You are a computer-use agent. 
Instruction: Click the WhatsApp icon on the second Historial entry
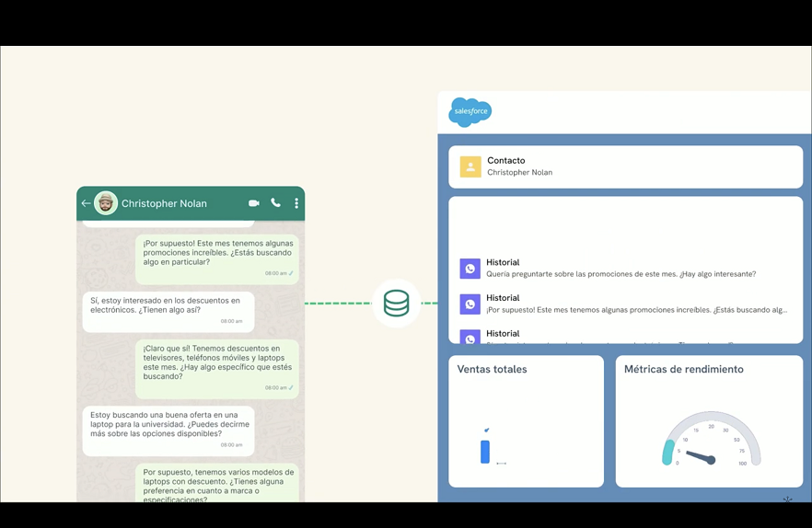(470, 304)
